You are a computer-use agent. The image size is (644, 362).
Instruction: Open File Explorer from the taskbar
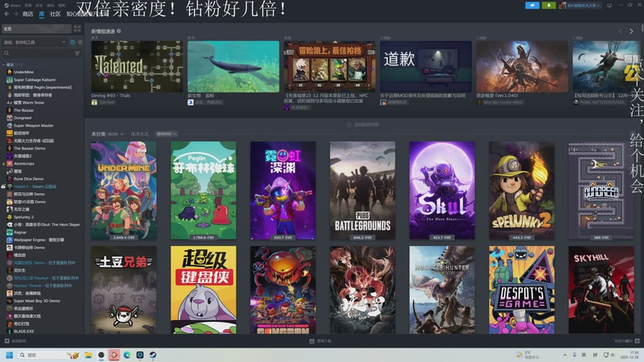pos(89,355)
